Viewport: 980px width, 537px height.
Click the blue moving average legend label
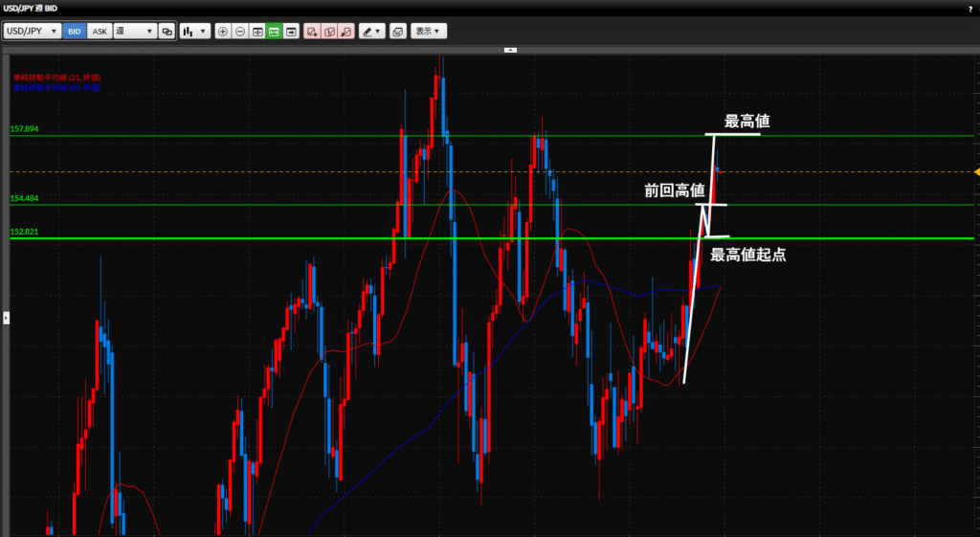tap(56, 87)
